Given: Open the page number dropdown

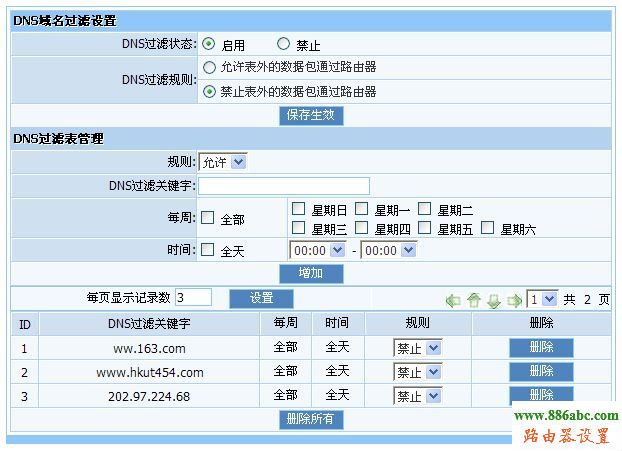Looking at the screenshot, I should [542, 299].
